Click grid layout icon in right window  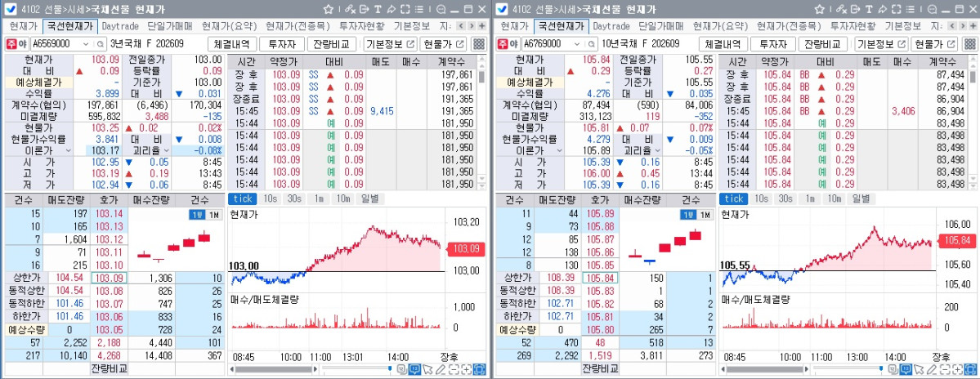pyautogui.click(x=970, y=44)
